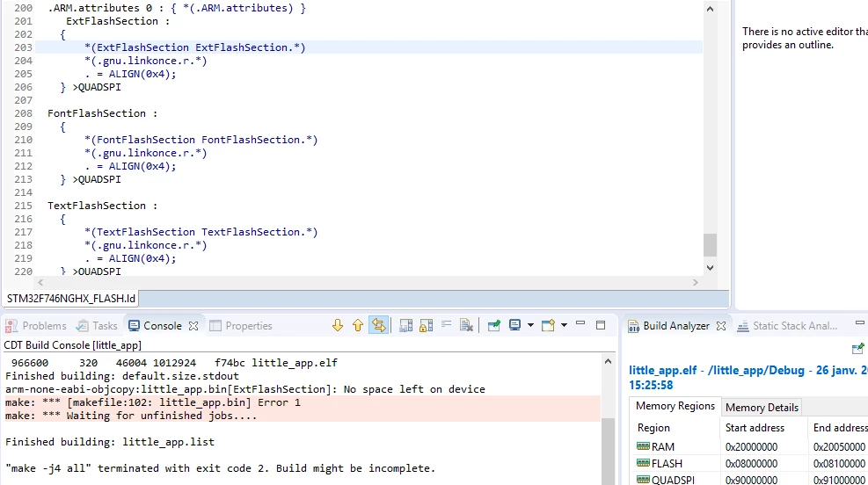Click the editor vertical scrollbar down arrow
The width and height of the screenshot is (868, 485).
(711, 268)
